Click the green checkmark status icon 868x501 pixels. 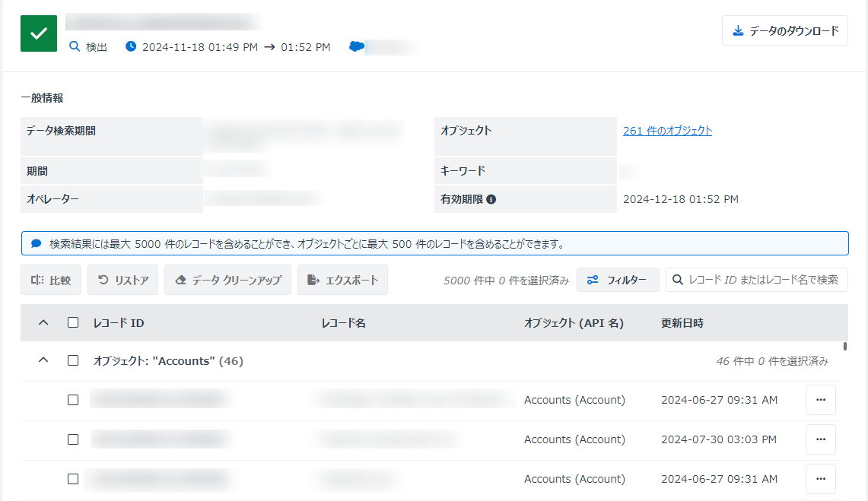[x=39, y=33]
